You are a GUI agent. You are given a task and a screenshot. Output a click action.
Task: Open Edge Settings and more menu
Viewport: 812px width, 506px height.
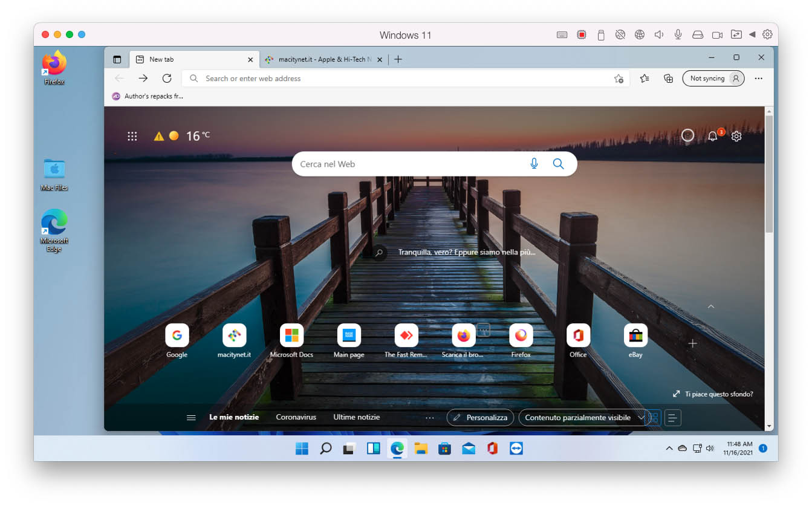(759, 79)
